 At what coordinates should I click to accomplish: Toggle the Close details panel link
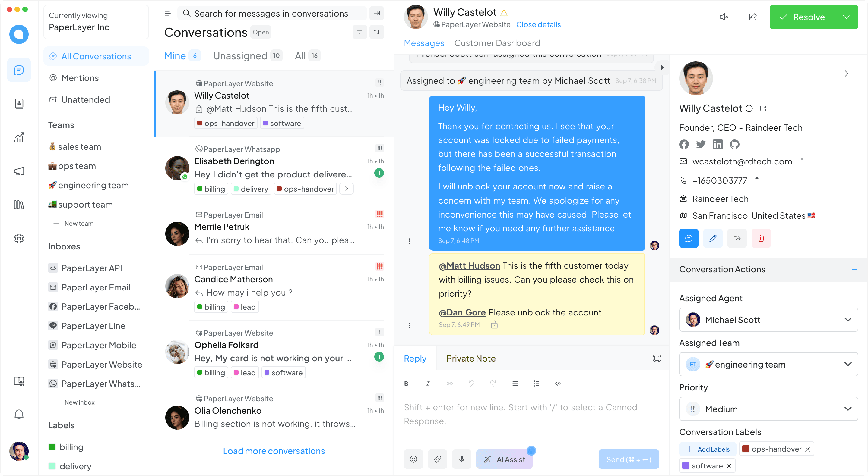click(537, 25)
